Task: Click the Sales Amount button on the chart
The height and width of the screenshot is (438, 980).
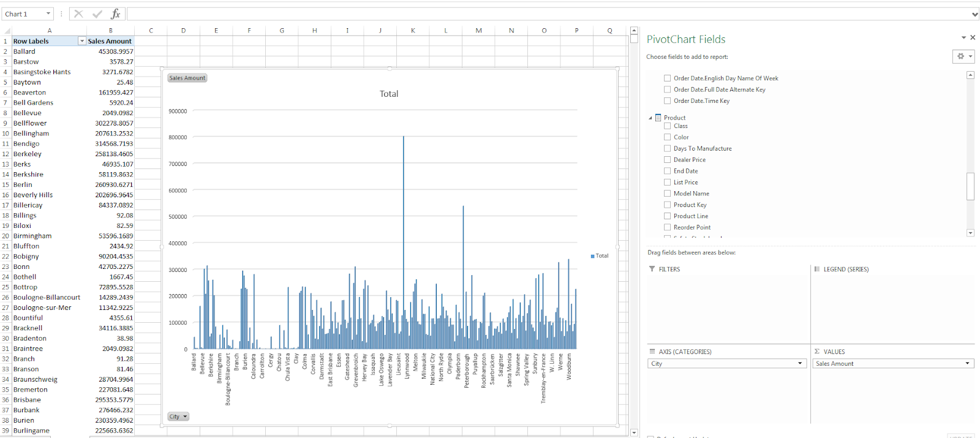Action: pyautogui.click(x=187, y=78)
